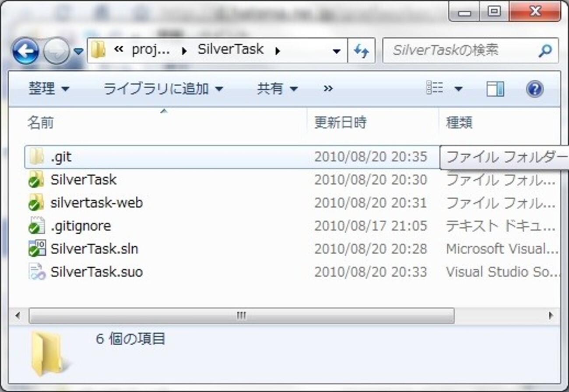The image size is (569, 392).
Task: Maximize the Explorer window
Action: (494, 11)
